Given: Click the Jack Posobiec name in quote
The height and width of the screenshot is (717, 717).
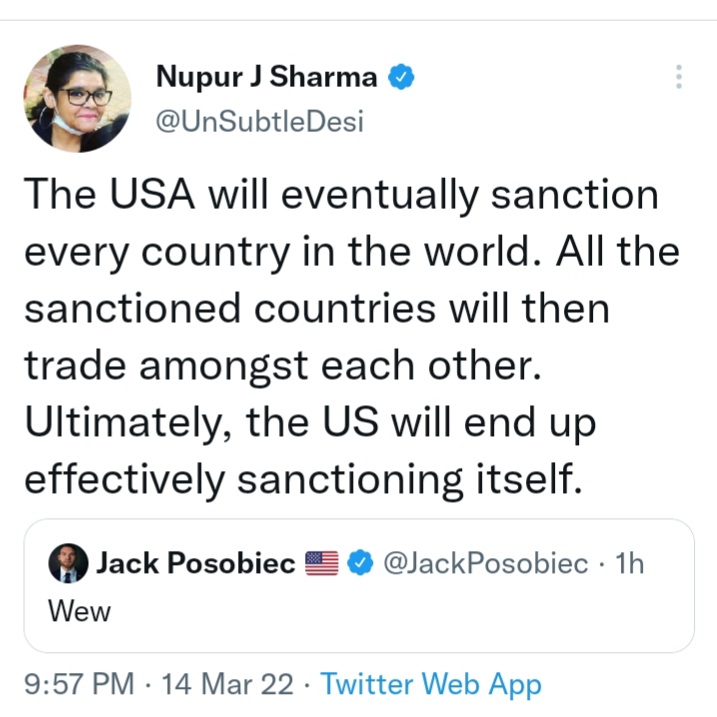Looking at the screenshot, I should [x=196, y=564].
